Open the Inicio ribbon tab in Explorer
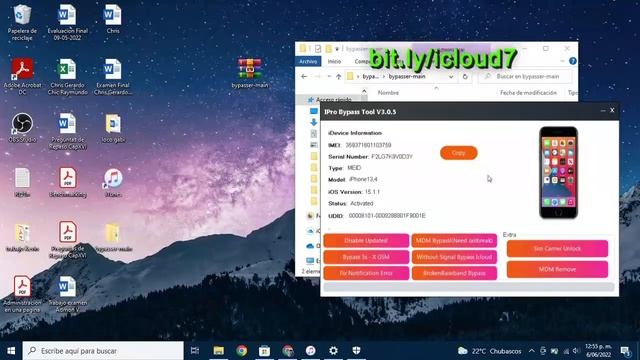 click(x=334, y=61)
